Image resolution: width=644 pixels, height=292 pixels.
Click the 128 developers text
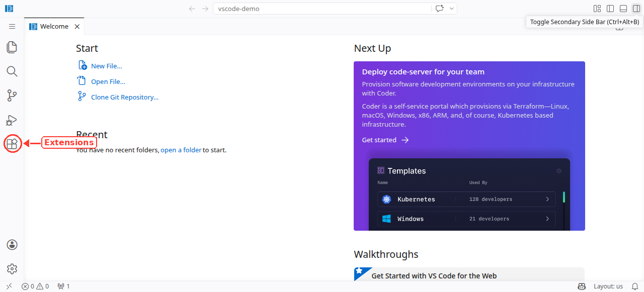pos(491,200)
